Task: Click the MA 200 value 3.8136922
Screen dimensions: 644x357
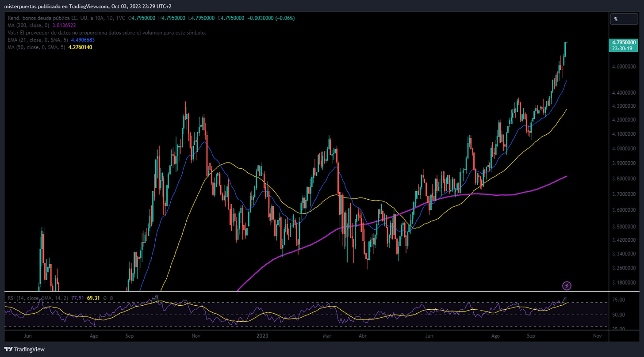Action: (x=65, y=26)
